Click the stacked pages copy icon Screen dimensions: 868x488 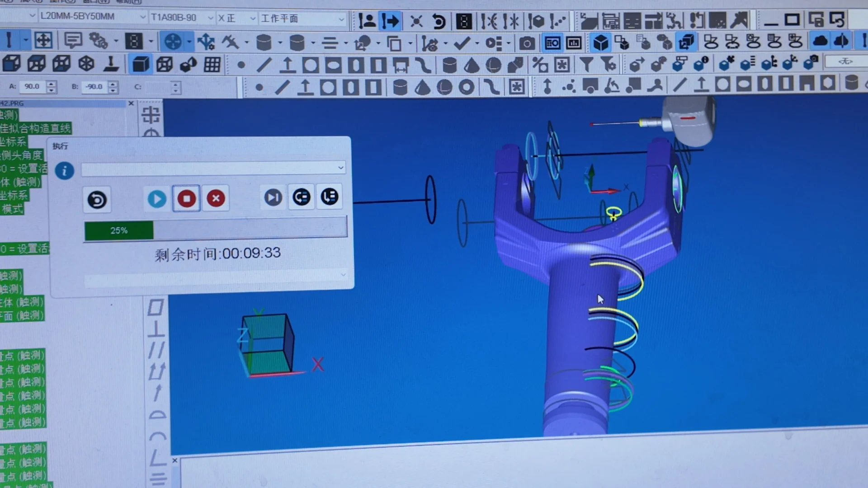click(x=394, y=44)
